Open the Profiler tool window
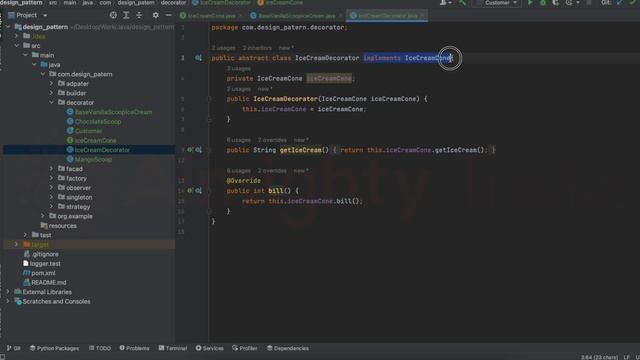 coord(244,348)
